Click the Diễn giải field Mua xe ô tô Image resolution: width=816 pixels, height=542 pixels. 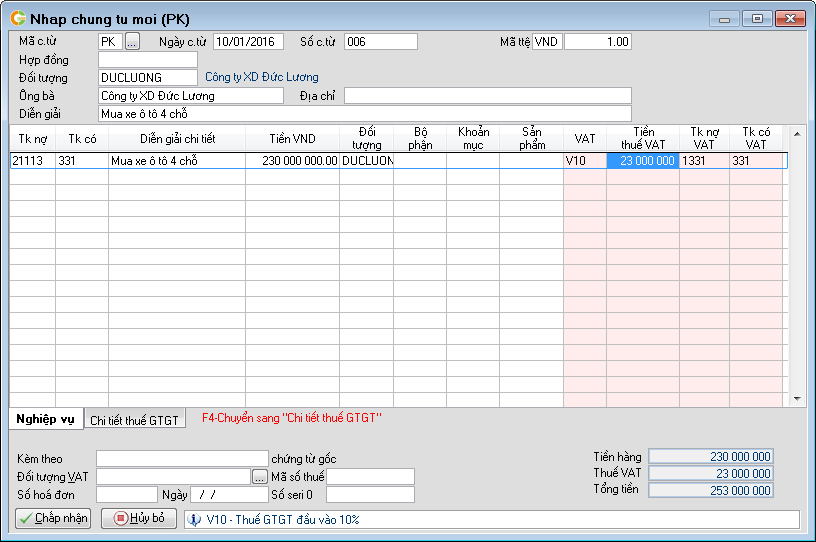tap(365, 114)
